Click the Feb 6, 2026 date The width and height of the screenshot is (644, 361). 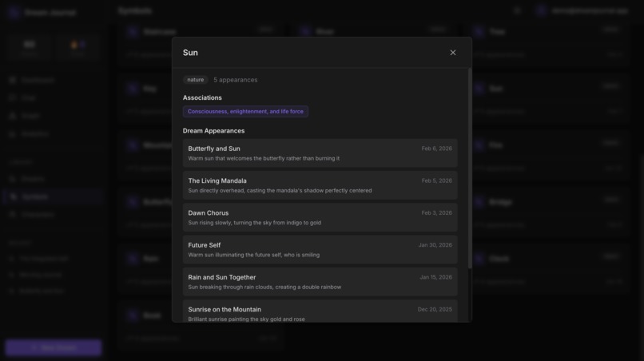click(436, 149)
